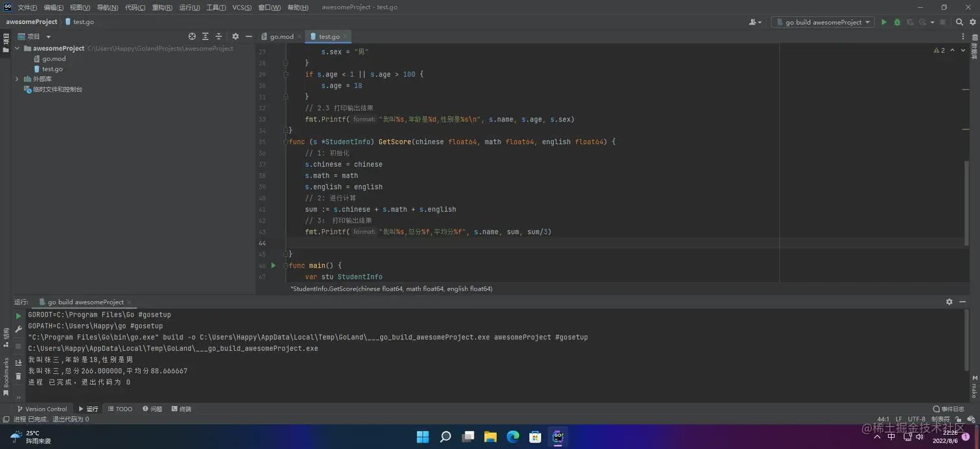Screen dimensions: 980x449
Task: Open the 重构(R) menu
Action: coord(162,7)
